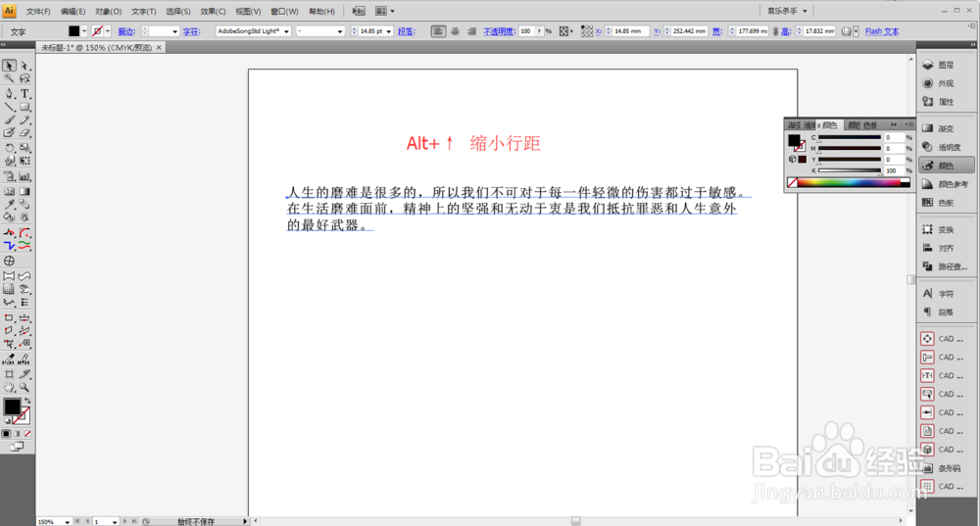Open the font style dropdown

(339, 31)
